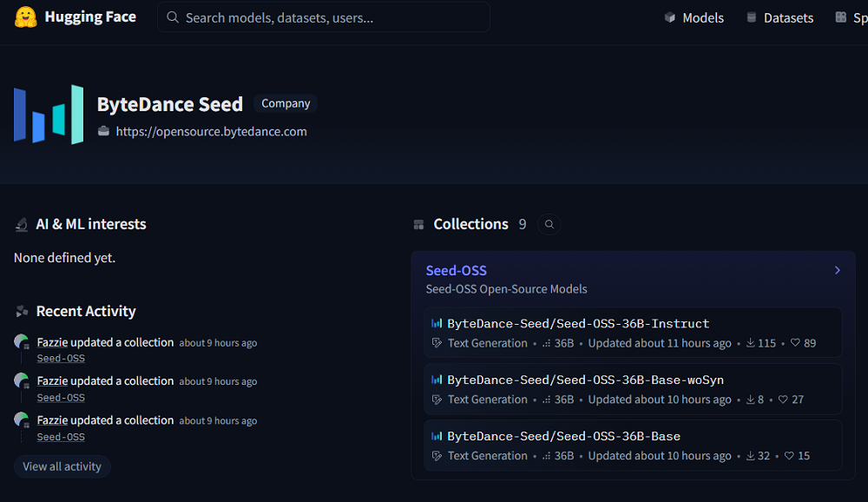Open the Collections search magnifier icon

pyautogui.click(x=549, y=224)
